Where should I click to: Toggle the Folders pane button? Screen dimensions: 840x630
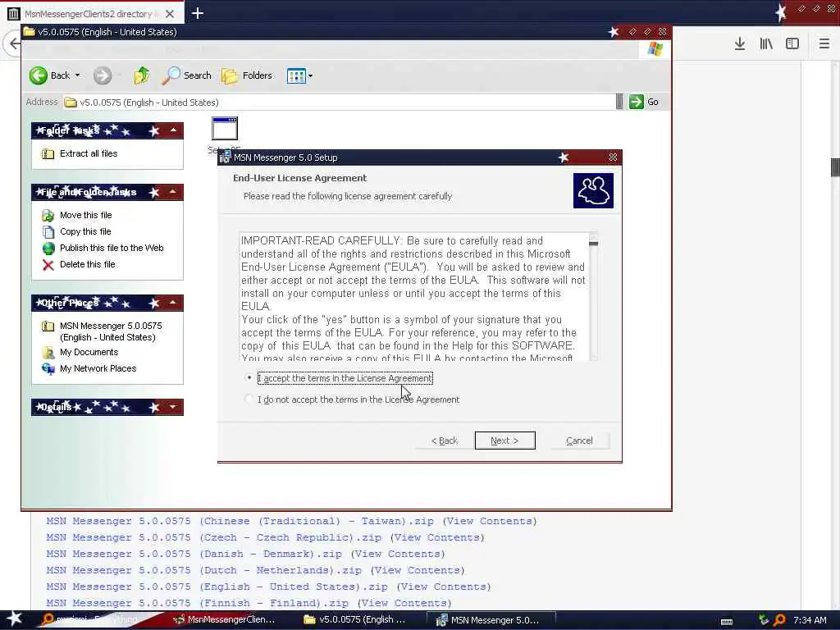click(248, 75)
